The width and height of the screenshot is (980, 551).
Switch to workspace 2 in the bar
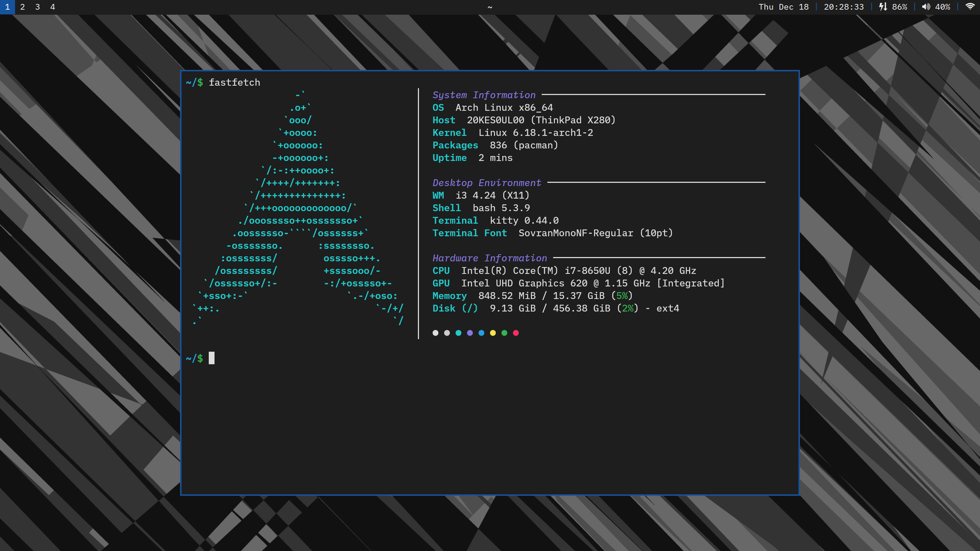[x=23, y=7]
